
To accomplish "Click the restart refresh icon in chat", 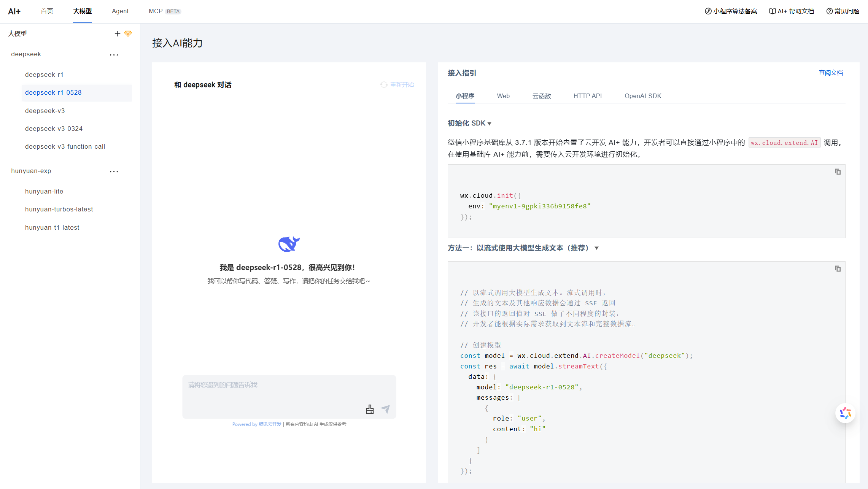I will pos(384,85).
